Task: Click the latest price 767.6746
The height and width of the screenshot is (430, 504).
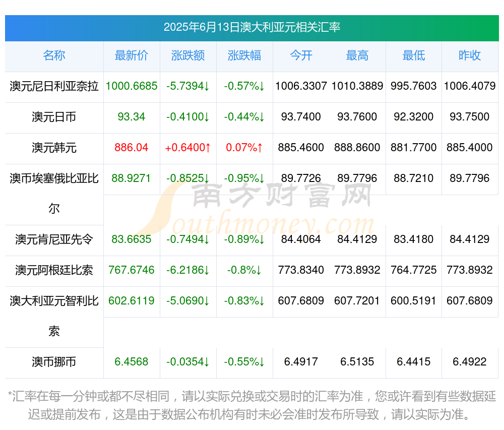Action: pyautogui.click(x=132, y=270)
